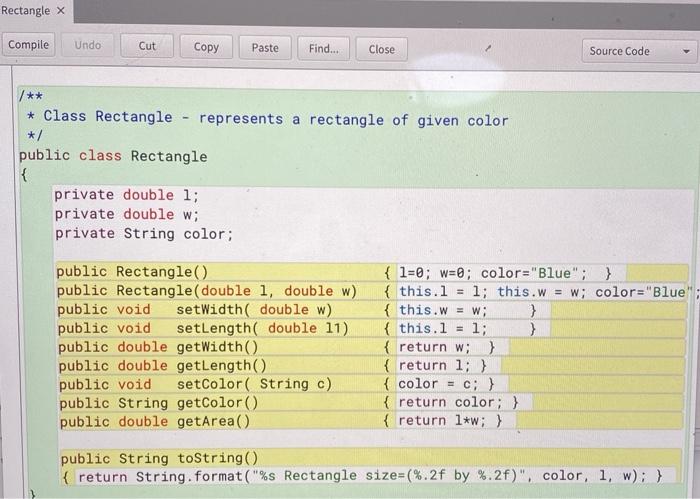700x499 pixels.
Task: Click the setWidth method declaration
Action: pyautogui.click(x=195, y=309)
